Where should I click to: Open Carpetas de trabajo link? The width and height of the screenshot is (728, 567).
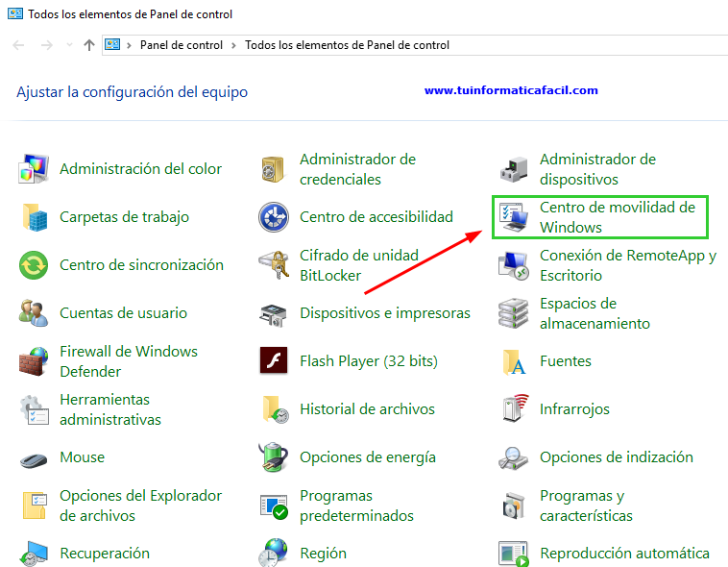pyautogui.click(x=125, y=217)
